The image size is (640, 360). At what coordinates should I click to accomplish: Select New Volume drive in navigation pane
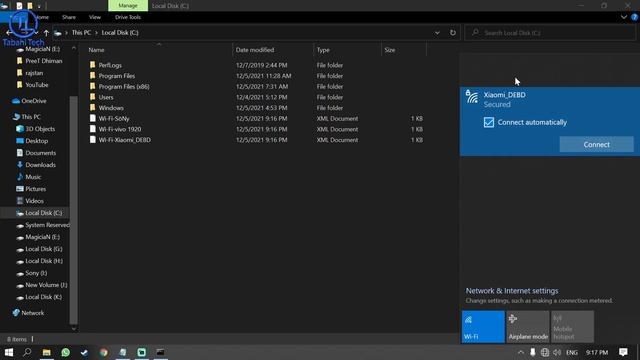click(42, 285)
